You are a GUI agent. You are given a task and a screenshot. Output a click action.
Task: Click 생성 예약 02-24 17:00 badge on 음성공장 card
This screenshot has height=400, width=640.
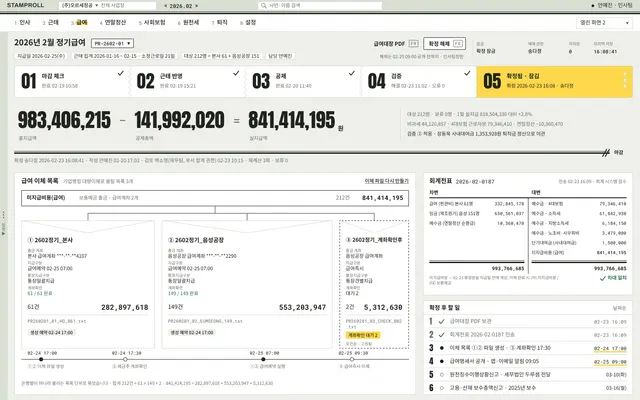[192, 333]
